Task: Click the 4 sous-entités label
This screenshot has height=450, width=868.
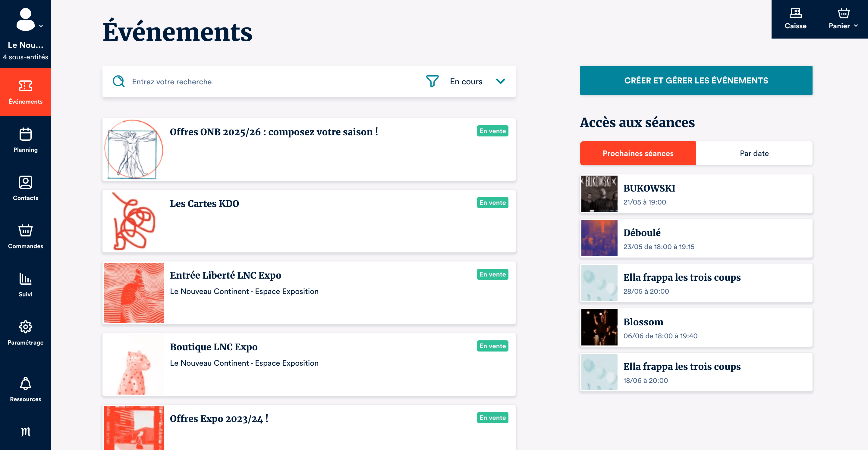Action: (x=26, y=57)
